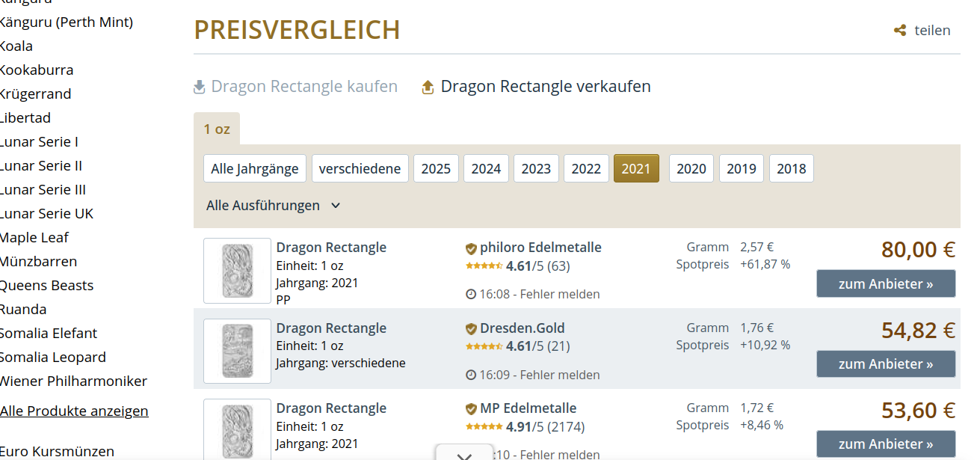Choose the 2024 year filter
The width and height of the screenshot is (980, 460).
pos(486,168)
